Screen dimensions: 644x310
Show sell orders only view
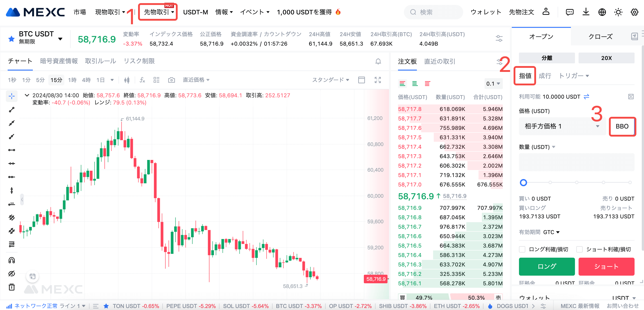click(427, 84)
